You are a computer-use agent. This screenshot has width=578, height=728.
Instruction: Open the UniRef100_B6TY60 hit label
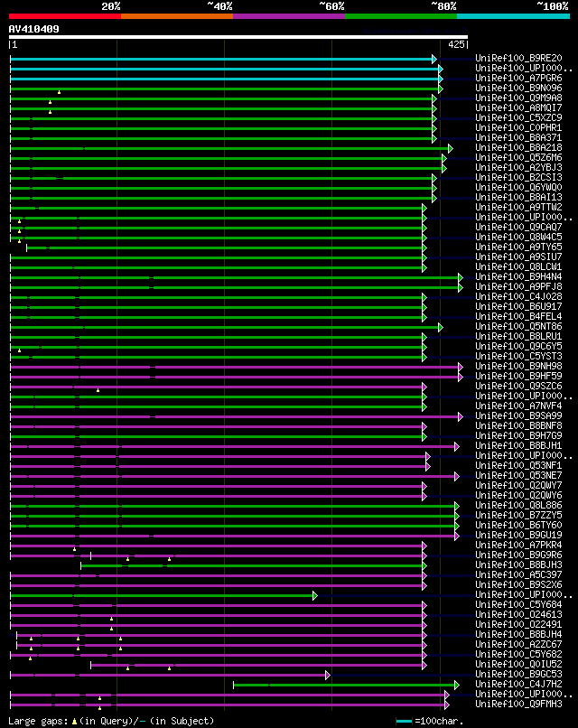(518, 526)
